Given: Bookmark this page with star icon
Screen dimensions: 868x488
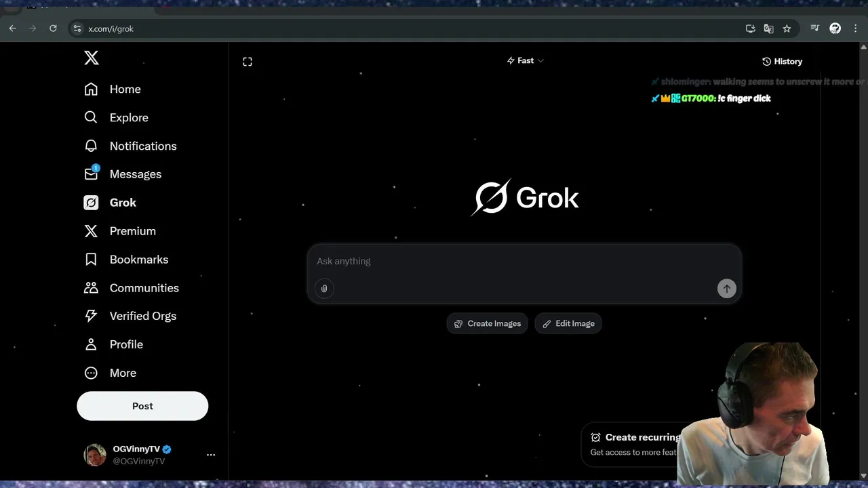Looking at the screenshot, I should (787, 28).
